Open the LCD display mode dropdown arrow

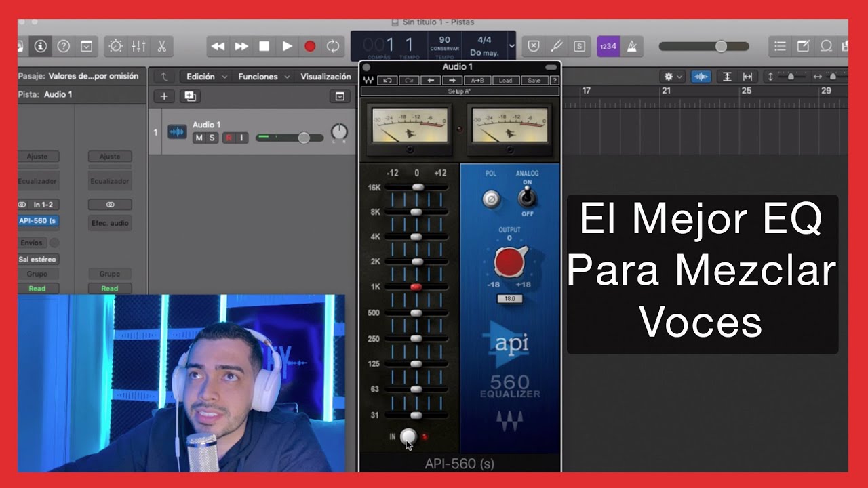click(511, 46)
